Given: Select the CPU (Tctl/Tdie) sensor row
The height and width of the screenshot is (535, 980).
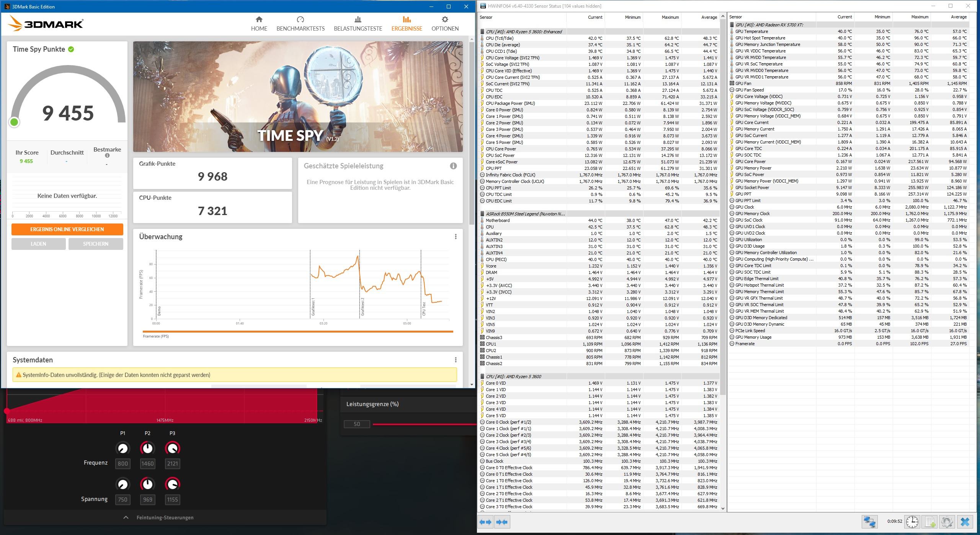Looking at the screenshot, I should pos(599,38).
